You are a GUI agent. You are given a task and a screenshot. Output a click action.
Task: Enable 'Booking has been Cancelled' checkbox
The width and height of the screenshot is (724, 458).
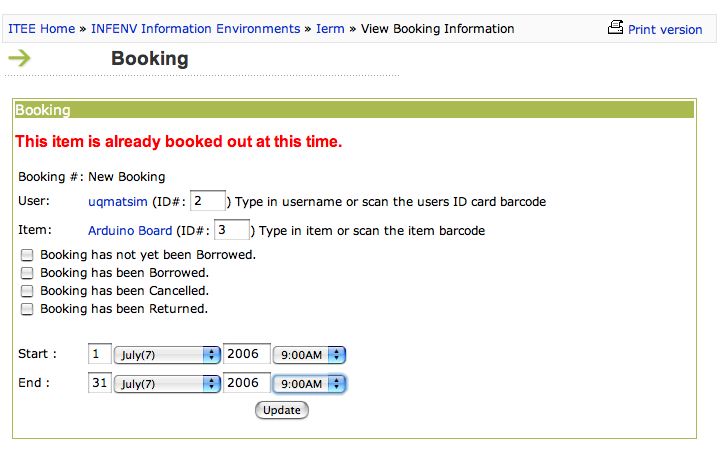tap(27, 291)
